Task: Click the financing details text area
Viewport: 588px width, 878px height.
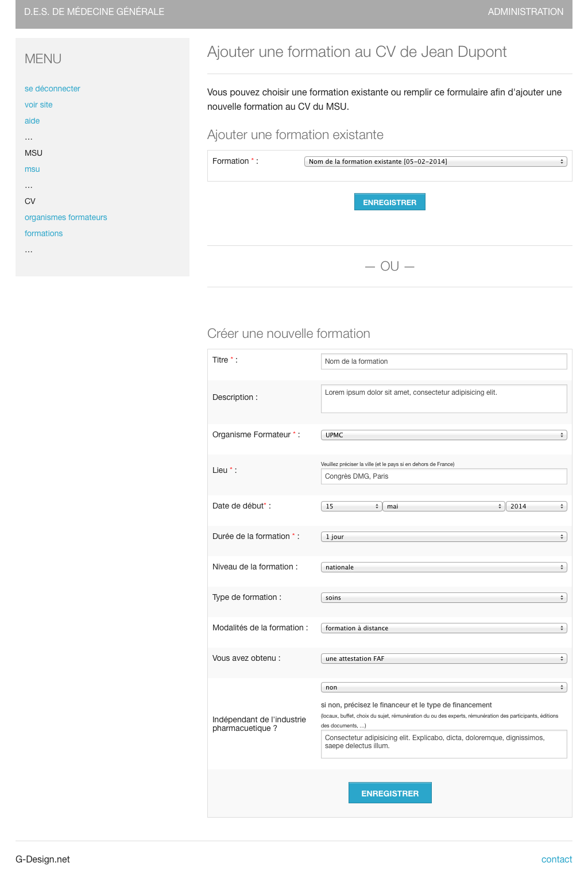Action: pos(443,744)
